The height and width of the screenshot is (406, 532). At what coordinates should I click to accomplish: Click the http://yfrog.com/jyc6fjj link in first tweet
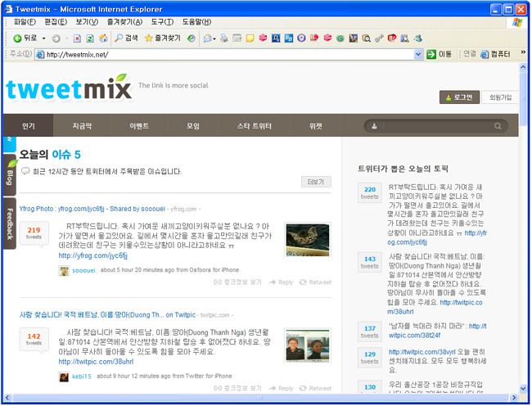pos(93,255)
